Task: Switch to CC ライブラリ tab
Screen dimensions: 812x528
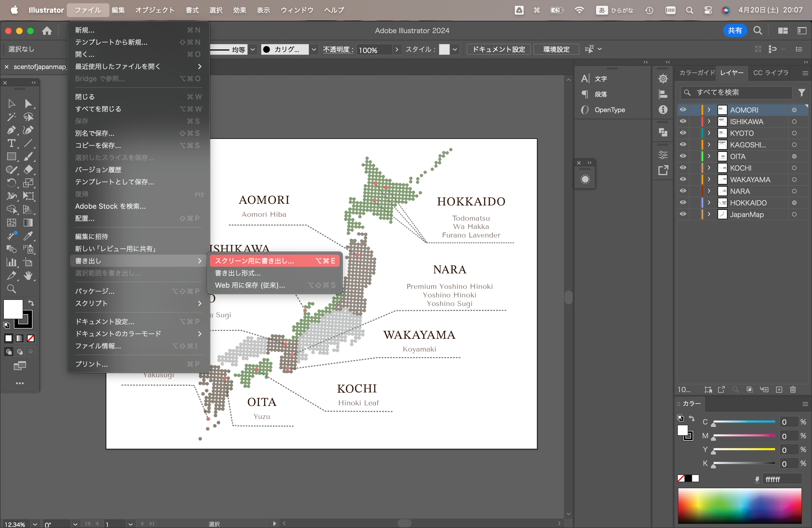Action: pos(771,73)
